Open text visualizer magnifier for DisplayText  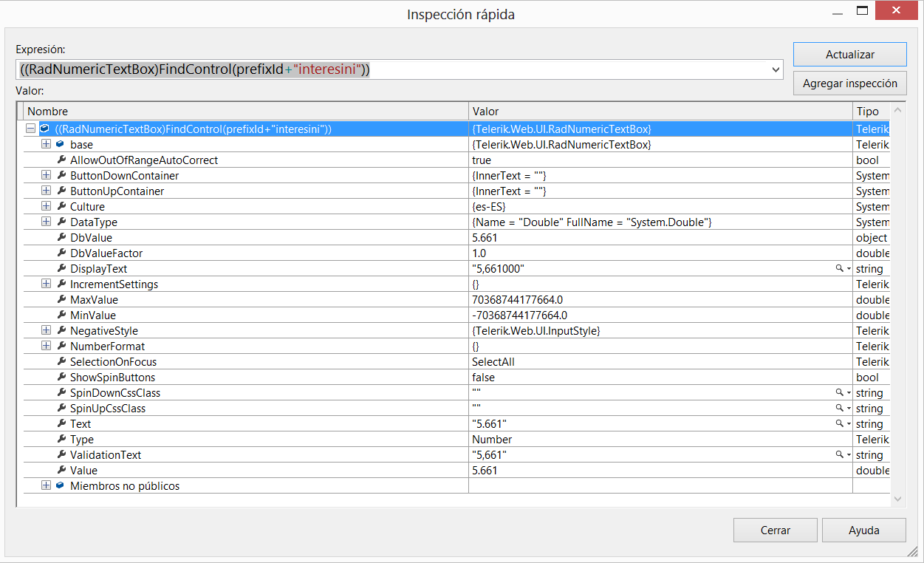839,269
